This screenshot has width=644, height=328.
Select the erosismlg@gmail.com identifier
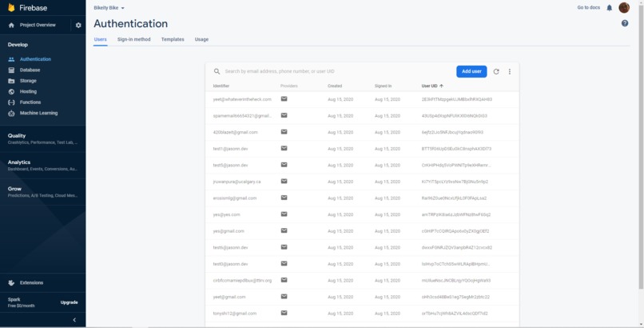[235, 198]
